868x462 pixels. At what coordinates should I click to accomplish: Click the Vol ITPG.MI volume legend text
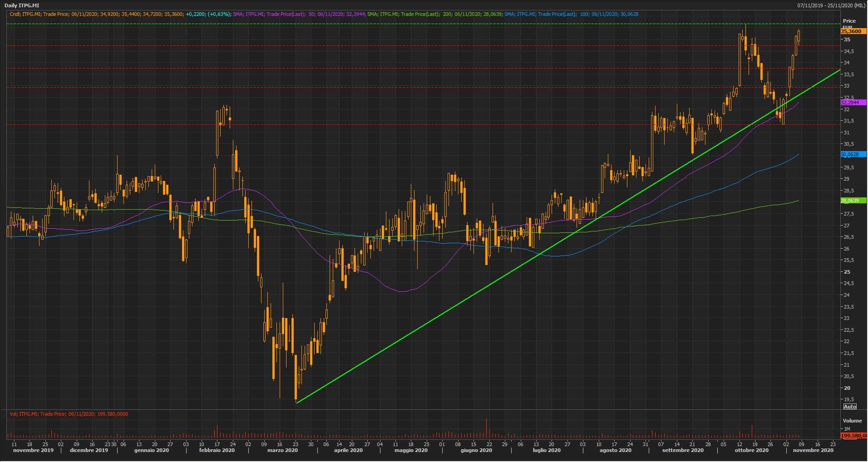pyautogui.click(x=69, y=414)
